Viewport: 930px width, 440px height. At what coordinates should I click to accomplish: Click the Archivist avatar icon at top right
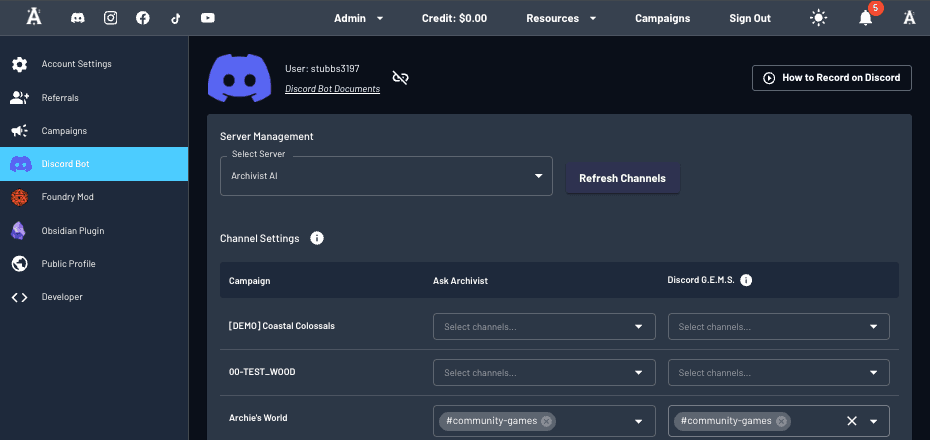click(909, 18)
